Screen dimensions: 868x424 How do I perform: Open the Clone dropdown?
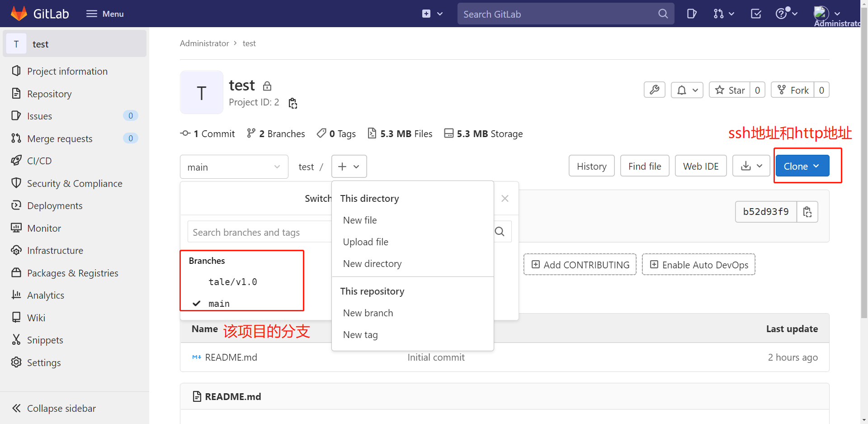pyautogui.click(x=802, y=166)
